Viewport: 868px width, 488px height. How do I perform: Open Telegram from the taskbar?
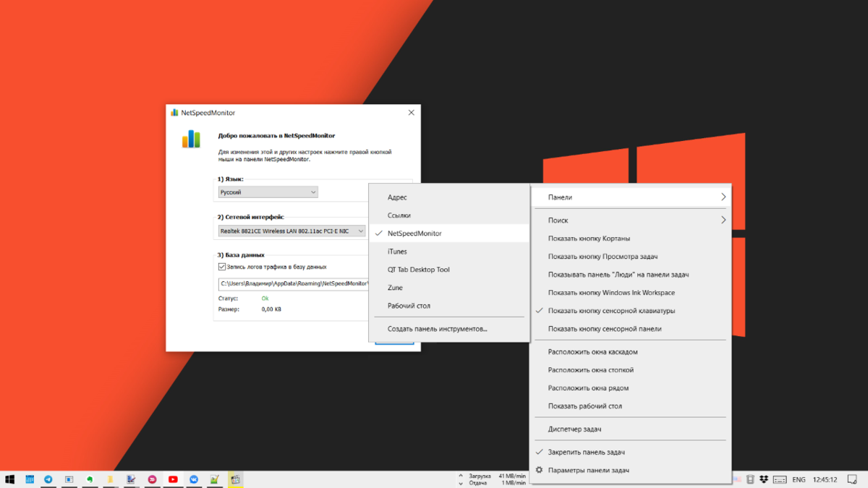tap(48, 479)
